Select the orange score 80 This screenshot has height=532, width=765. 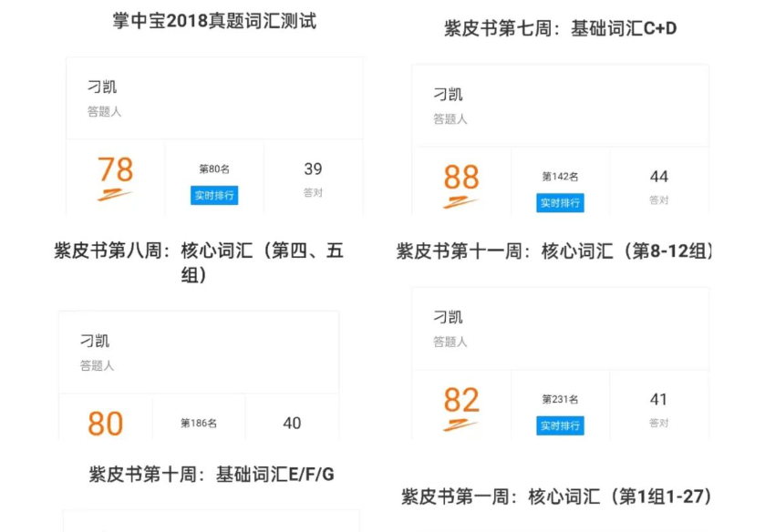[x=106, y=424]
